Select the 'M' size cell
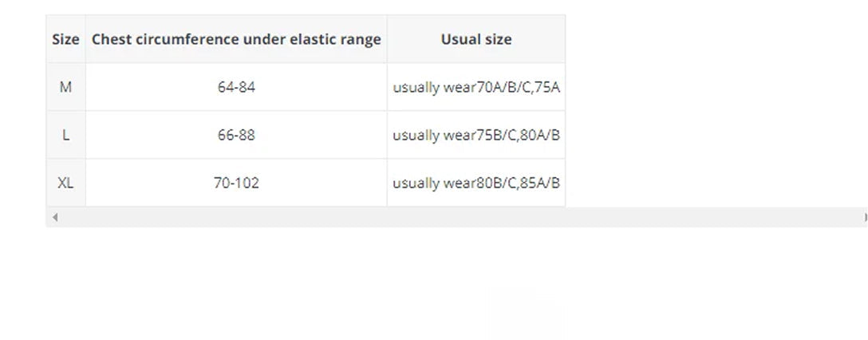 point(65,87)
